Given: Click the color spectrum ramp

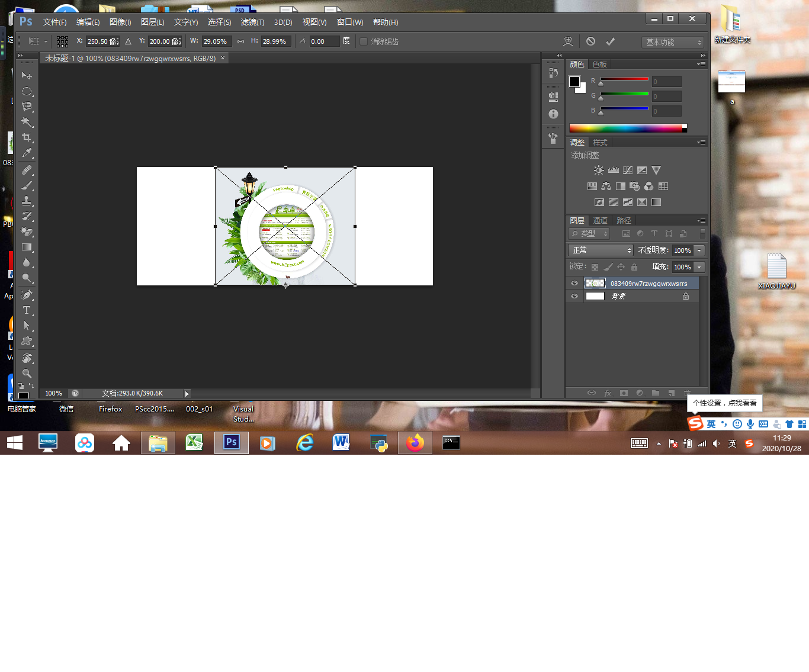Looking at the screenshot, I should [x=628, y=128].
